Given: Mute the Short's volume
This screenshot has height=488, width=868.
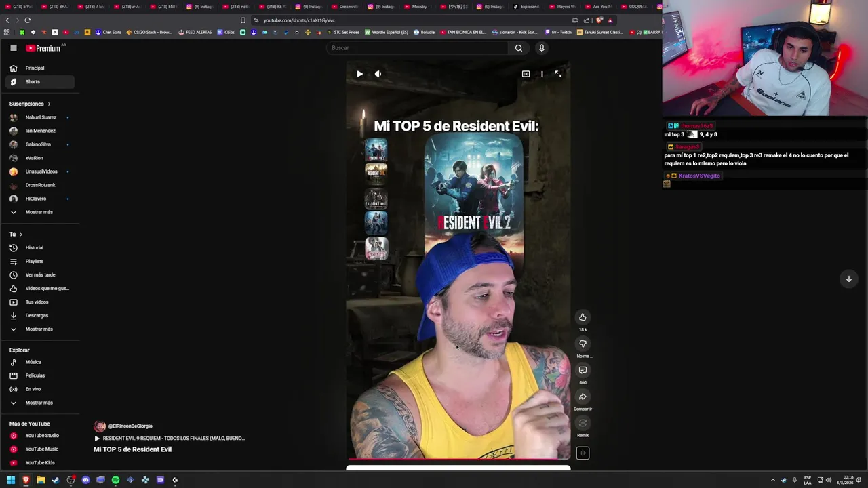Looking at the screenshot, I should pyautogui.click(x=378, y=74).
